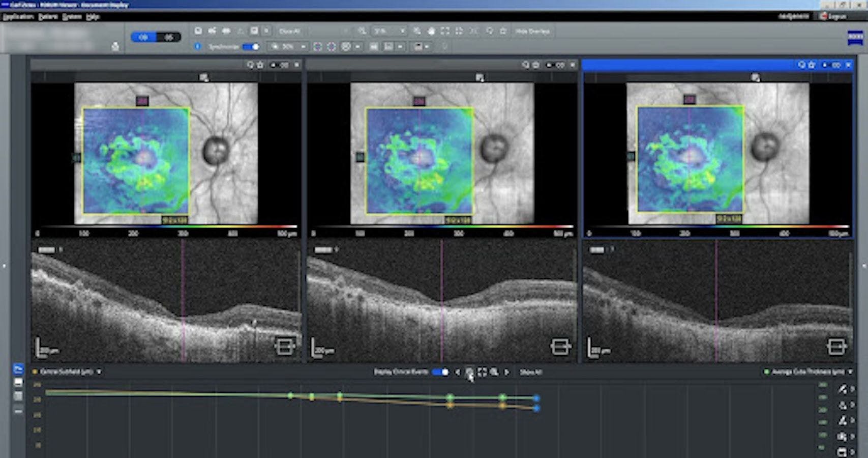Click the Show All button in trend toolbar
The image size is (868, 458).
(x=530, y=372)
